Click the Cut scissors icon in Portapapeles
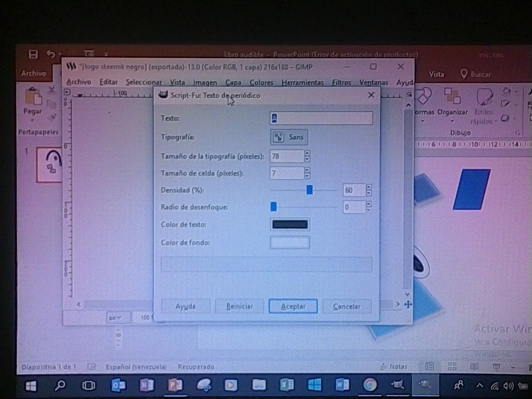 point(52,90)
